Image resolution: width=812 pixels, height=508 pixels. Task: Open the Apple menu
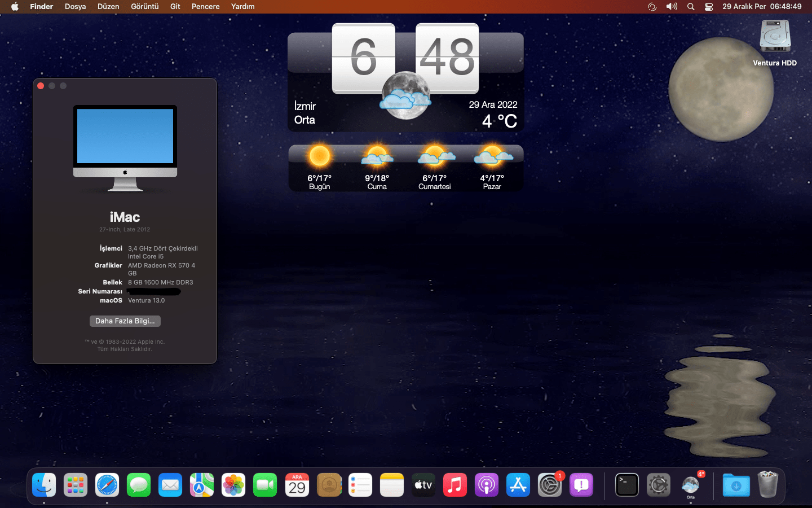[15, 7]
